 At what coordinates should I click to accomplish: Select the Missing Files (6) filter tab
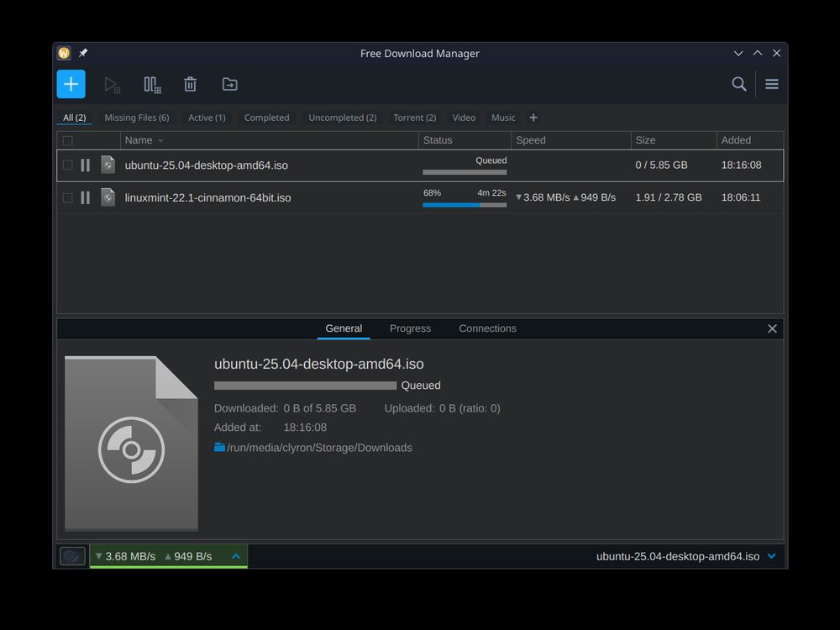pos(137,118)
